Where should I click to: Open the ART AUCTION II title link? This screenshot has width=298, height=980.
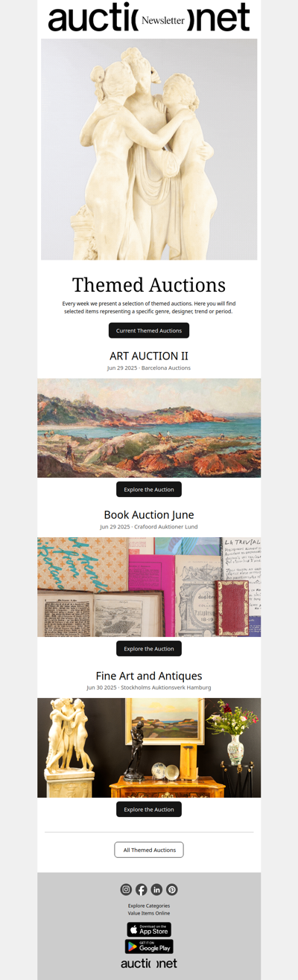click(x=149, y=356)
